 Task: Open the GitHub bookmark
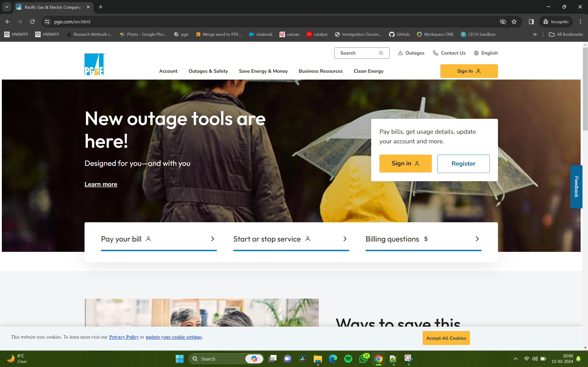(399, 34)
